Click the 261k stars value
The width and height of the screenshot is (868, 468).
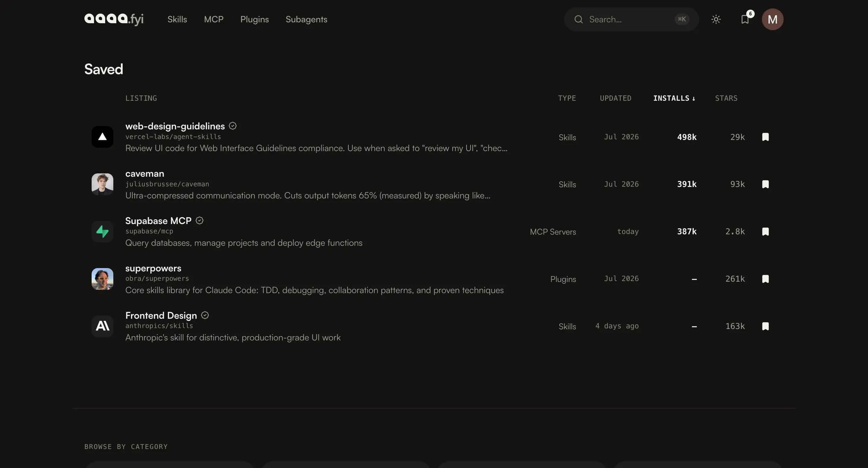point(735,279)
